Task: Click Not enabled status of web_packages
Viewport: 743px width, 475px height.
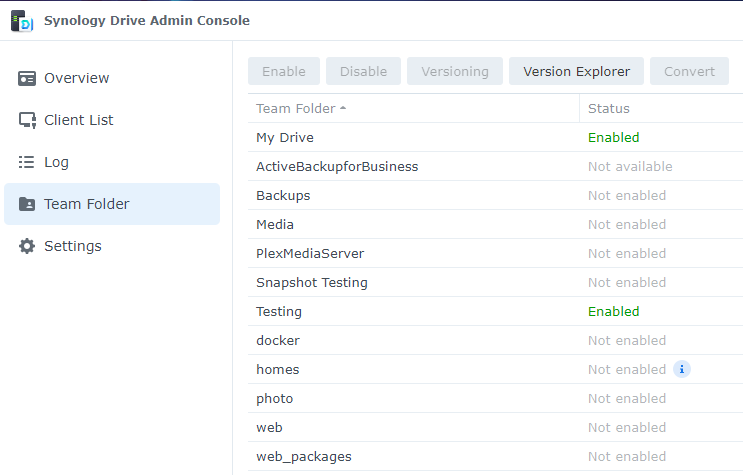Action: click(x=627, y=457)
